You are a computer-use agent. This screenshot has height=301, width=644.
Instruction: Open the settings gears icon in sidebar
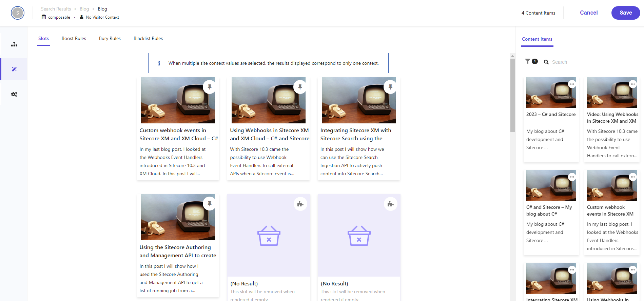14,94
